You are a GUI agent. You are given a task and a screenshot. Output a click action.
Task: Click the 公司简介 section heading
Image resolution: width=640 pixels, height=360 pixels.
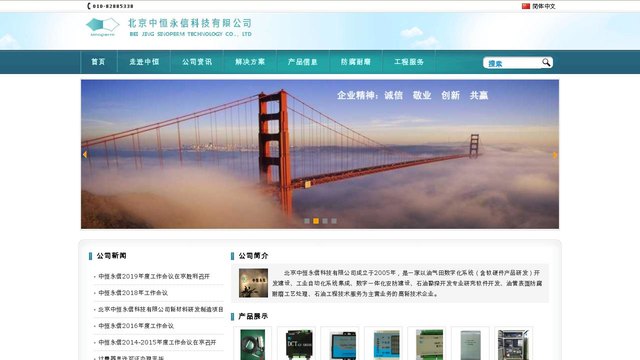point(253,256)
